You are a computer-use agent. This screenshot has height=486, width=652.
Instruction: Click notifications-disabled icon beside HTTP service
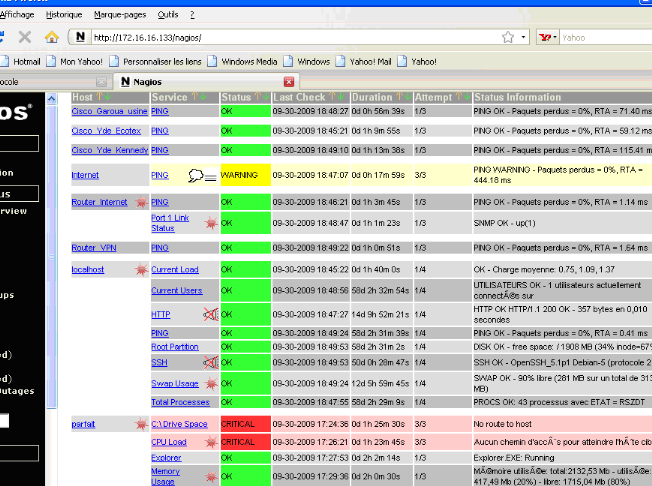[x=210, y=315]
